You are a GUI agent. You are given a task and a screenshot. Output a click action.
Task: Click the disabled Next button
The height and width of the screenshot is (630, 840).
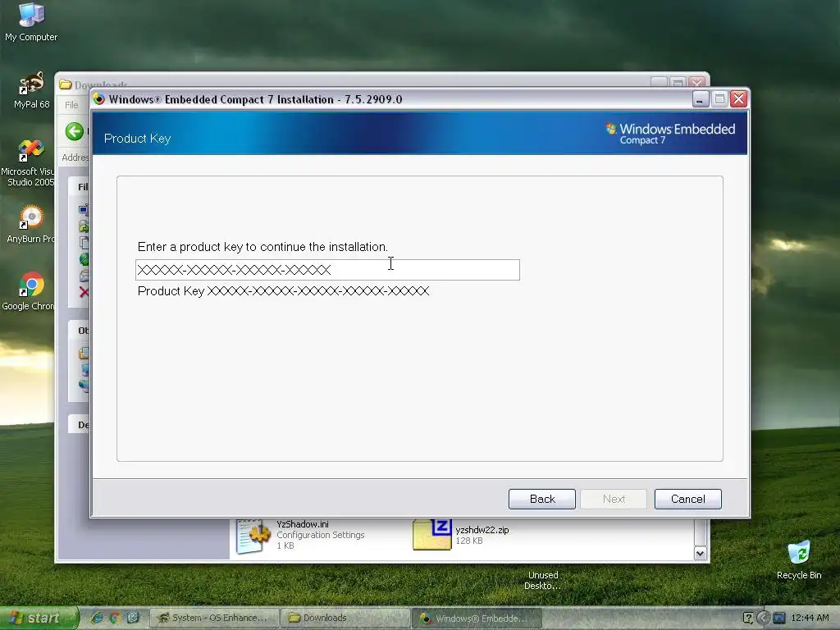[614, 499]
